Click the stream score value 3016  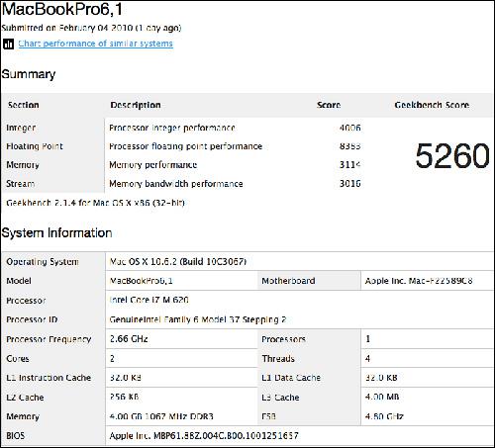(x=349, y=183)
